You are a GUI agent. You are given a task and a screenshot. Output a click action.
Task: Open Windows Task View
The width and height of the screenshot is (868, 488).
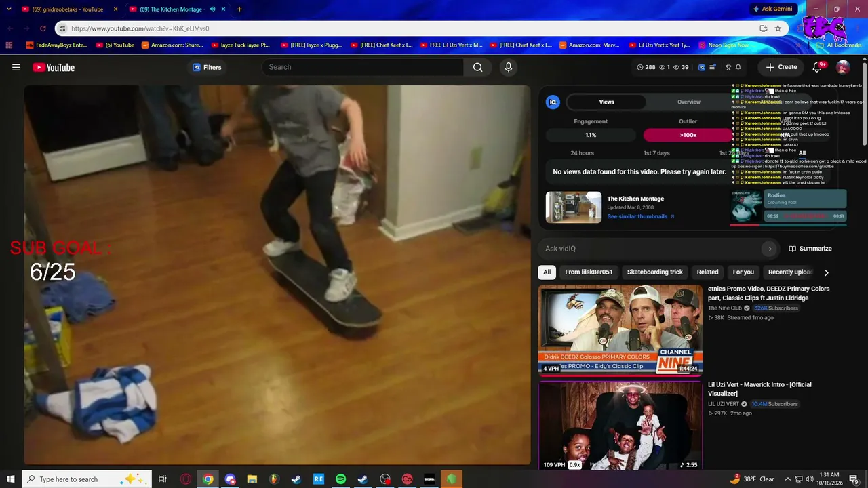coord(163,479)
